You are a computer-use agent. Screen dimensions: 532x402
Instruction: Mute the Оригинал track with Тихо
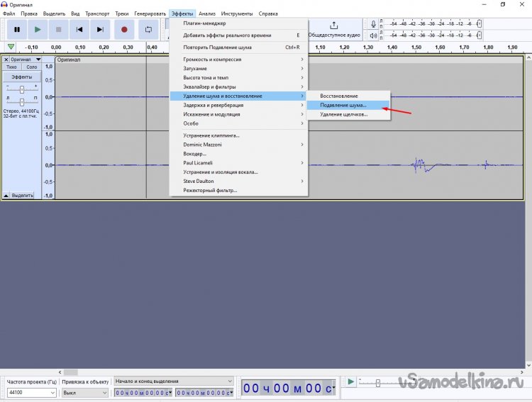click(11, 67)
